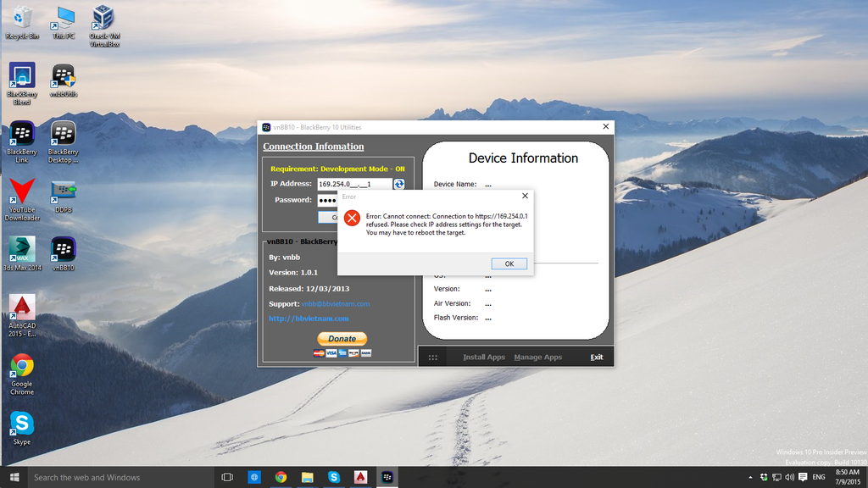This screenshot has width=868, height=488.
Task: Launch Oracle VM VirtualBox from desktop
Action: pyautogui.click(x=104, y=26)
